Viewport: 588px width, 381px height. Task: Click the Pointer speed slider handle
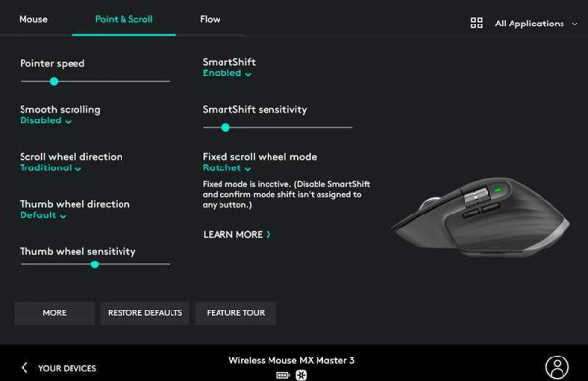pyautogui.click(x=54, y=81)
